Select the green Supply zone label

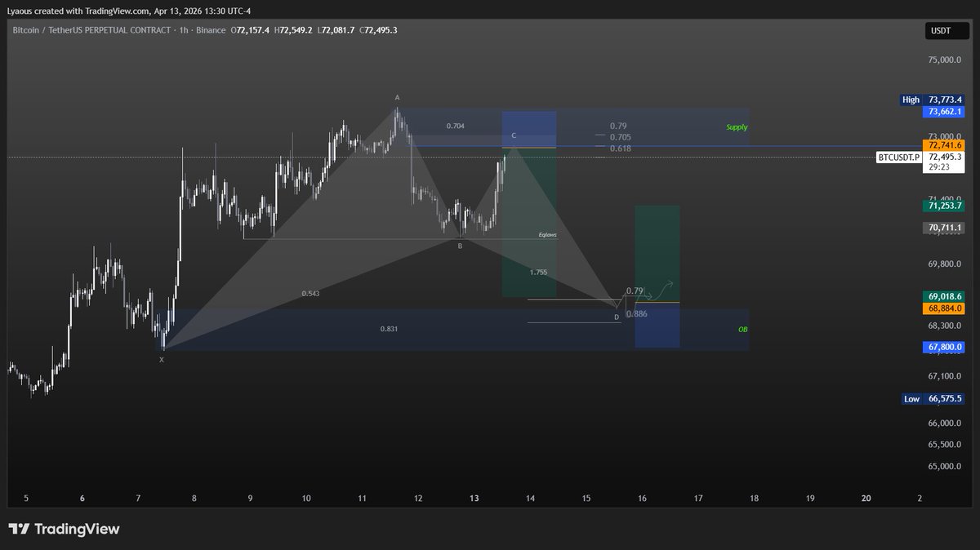click(737, 127)
